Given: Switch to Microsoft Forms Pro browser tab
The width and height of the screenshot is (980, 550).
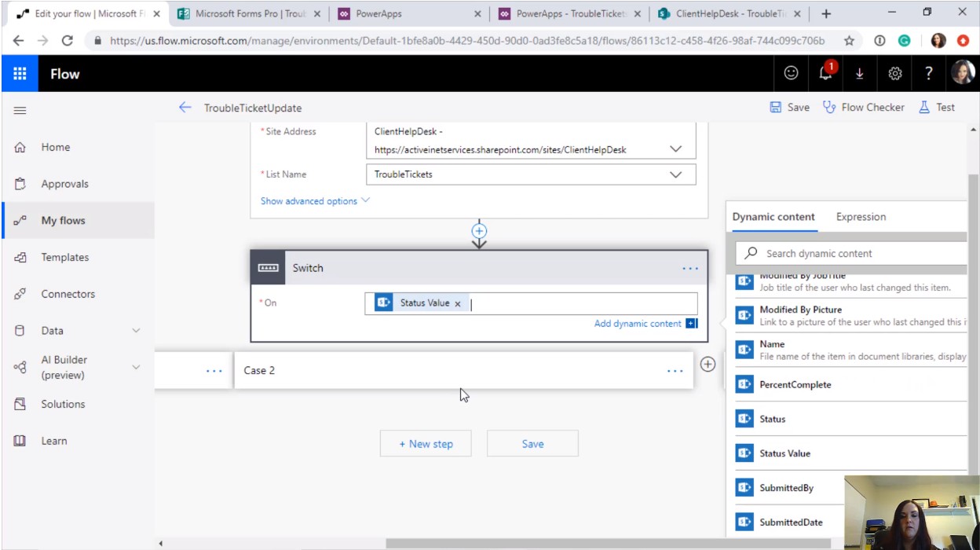Looking at the screenshot, I should click(249, 13).
